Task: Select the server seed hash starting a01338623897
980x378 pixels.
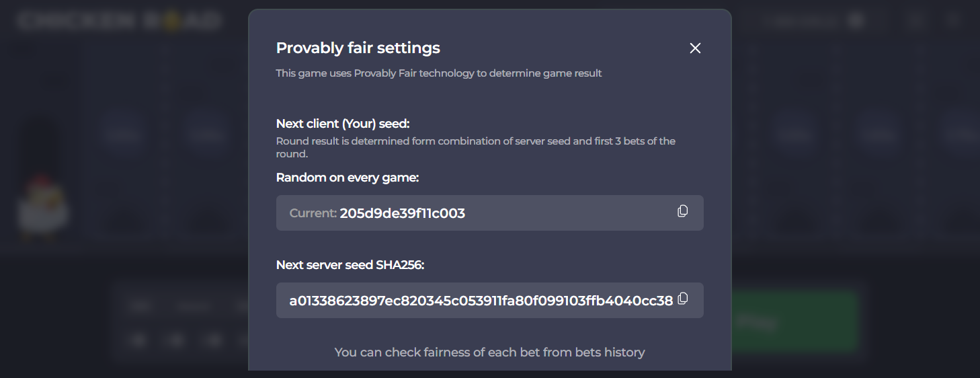Action: click(x=481, y=301)
